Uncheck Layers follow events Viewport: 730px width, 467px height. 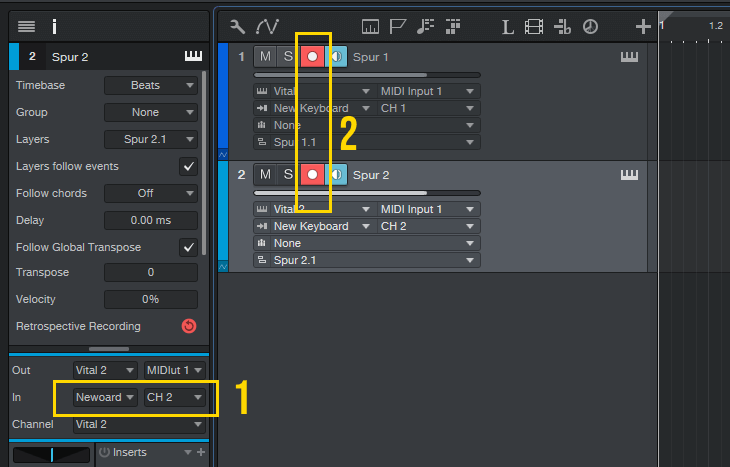point(189,166)
